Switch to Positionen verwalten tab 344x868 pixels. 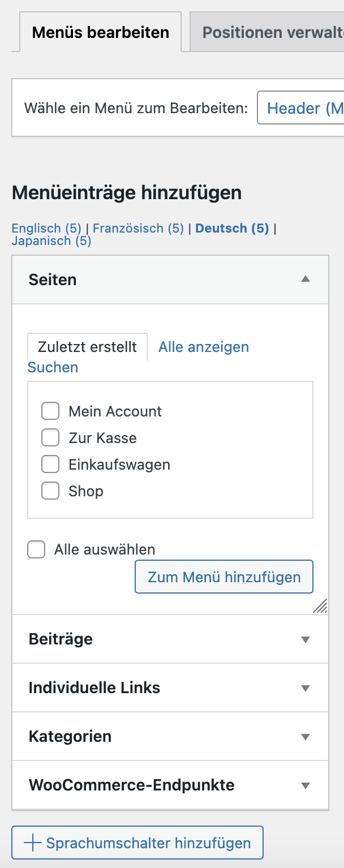click(267, 32)
